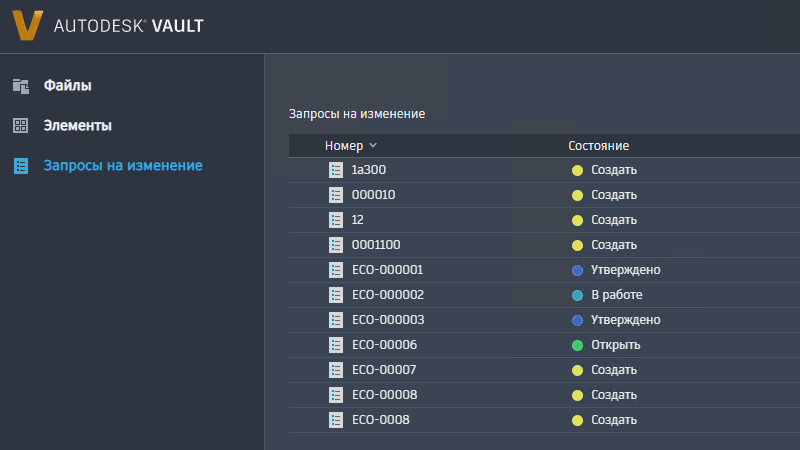The width and height of the screenshot is (800, 450).
Task: Click the teal В работе status dot
Action: [577, 295]
